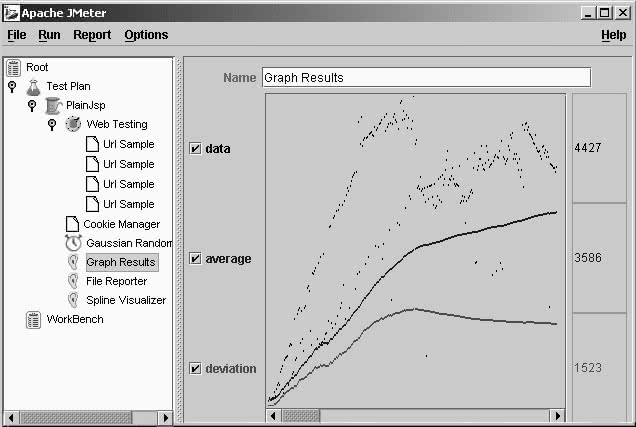Select the Gaussian Random timer label

[x=129, y=243]
